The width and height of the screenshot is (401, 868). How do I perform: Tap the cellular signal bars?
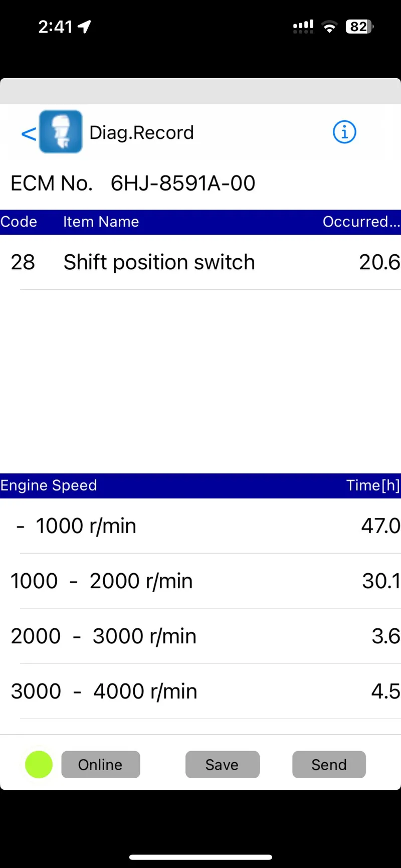point(303,27)
